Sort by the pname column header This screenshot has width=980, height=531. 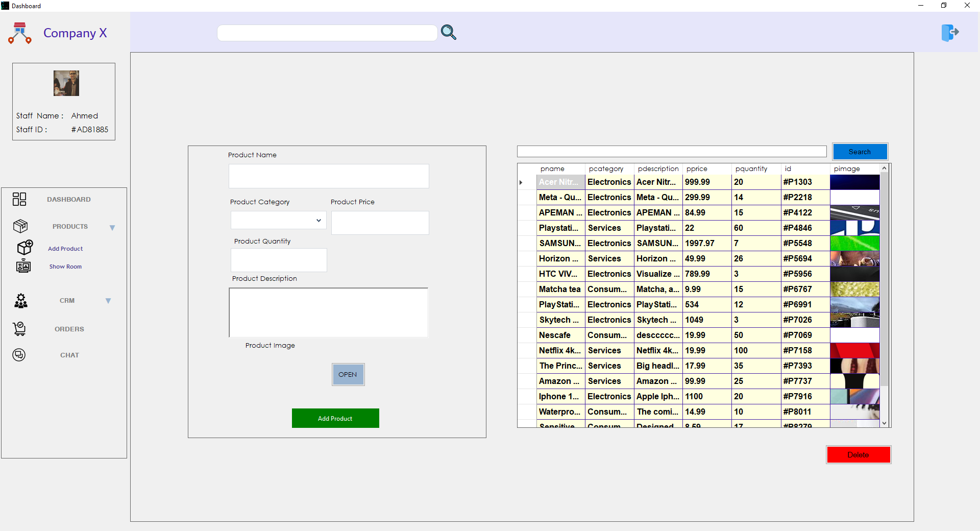(x=560, y=169)
